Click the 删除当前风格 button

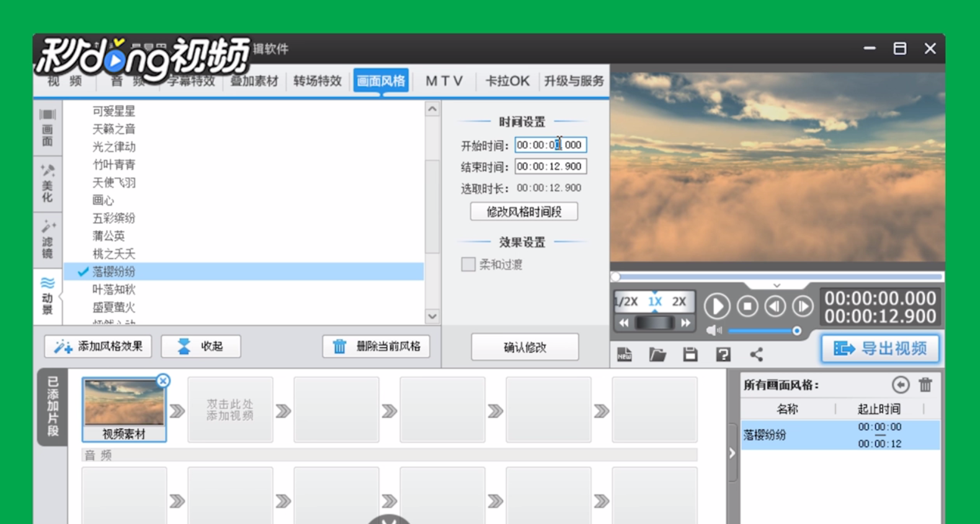(376, 347)
